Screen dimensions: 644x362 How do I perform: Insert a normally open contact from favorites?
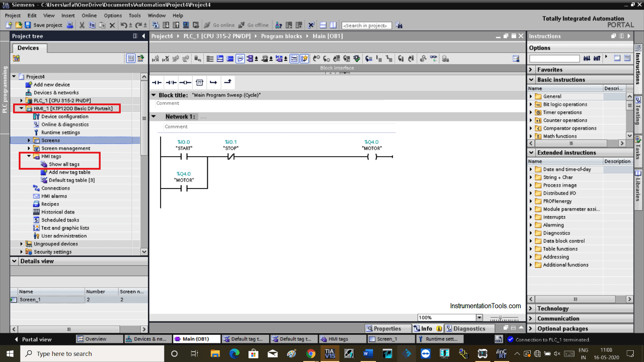coord(157,82)
